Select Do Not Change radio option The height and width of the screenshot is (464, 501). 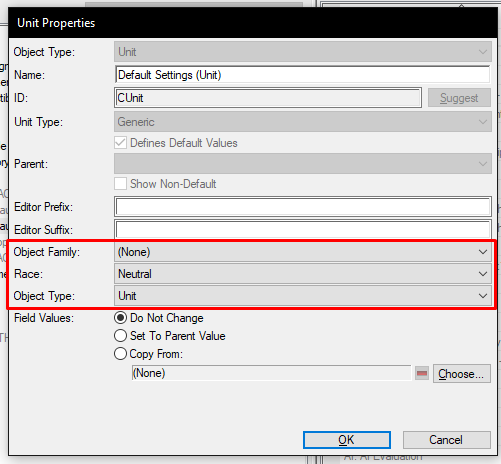120,318
